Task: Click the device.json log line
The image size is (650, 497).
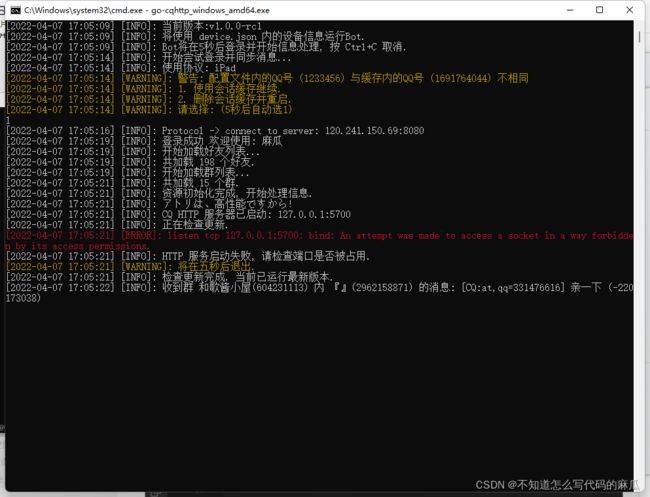Action: point(185,36)
